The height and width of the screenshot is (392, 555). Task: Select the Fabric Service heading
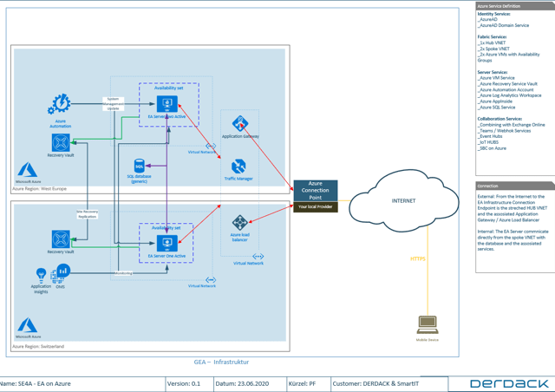click(492, 36)
